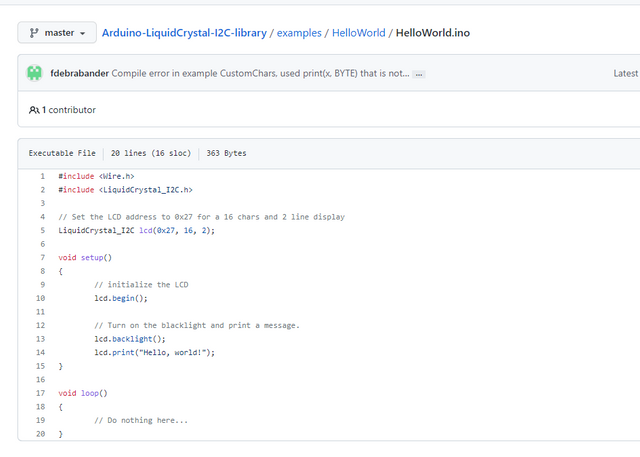Viewport: 640px width, 457px height.
Task: Select line number 2
Action: (x=42, y=190)
